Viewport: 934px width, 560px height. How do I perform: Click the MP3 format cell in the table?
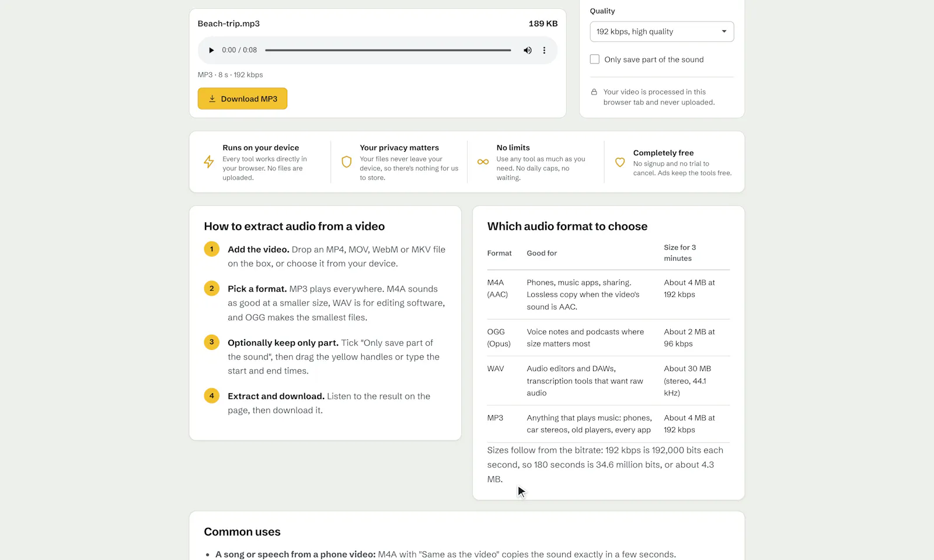[x=495, y=418]
